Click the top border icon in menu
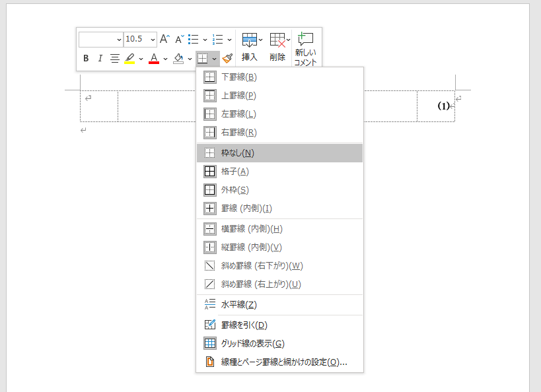 (x=210, y=96)
